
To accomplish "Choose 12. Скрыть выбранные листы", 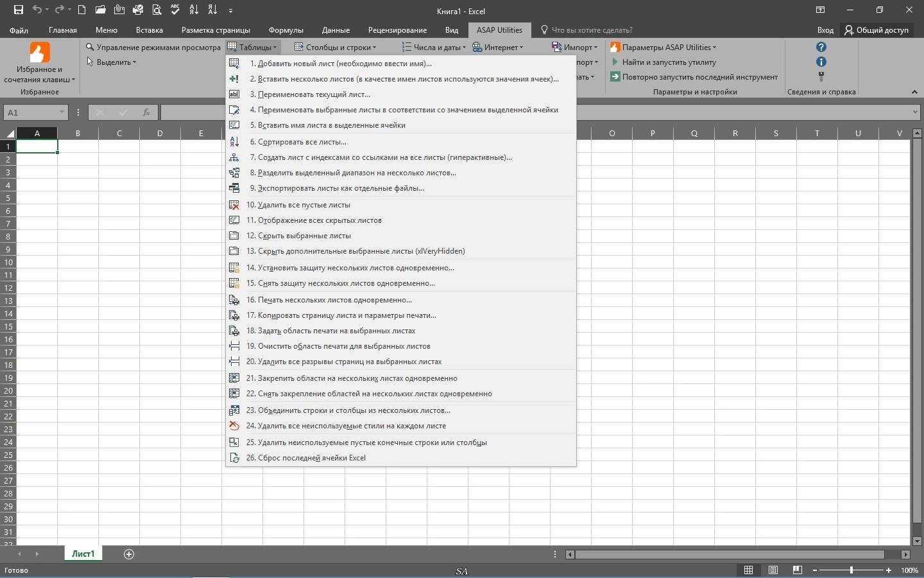I will coord(400,236).
